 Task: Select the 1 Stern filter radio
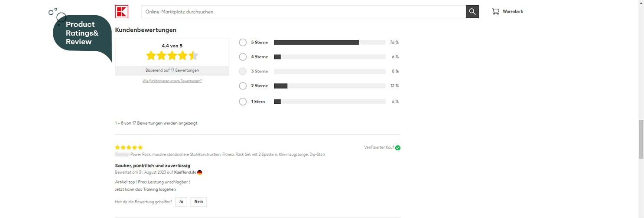click(x=243, y=102)
